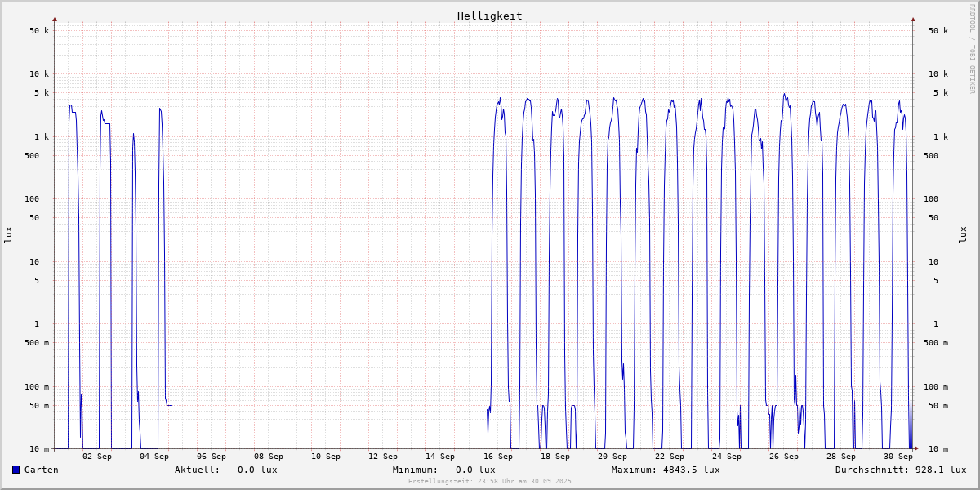980x490 pixels.
Task: Select the 30 Sep date label
Action: pos(898,457)
